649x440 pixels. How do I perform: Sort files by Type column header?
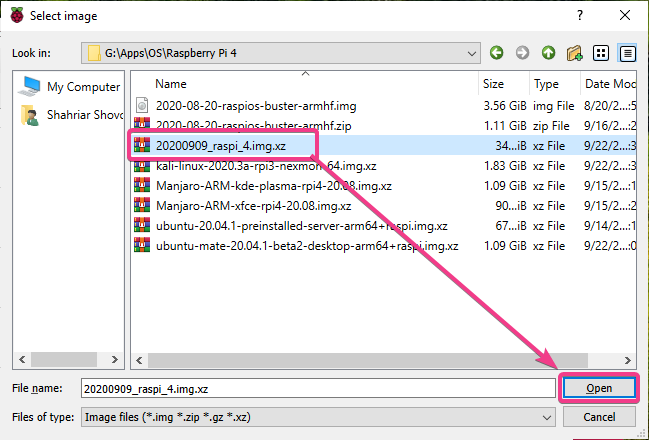point(546,84)
